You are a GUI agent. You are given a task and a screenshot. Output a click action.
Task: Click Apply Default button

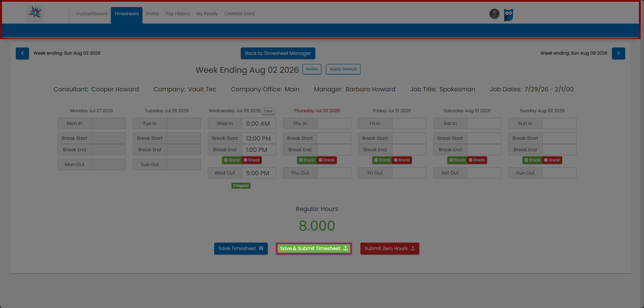[343, 69]
